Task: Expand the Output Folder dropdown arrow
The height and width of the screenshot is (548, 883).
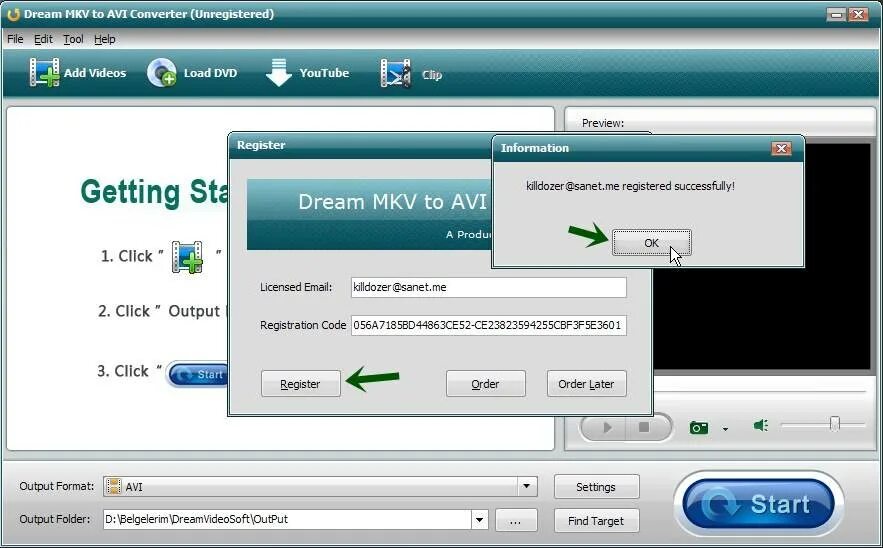Action: [479, 520]
